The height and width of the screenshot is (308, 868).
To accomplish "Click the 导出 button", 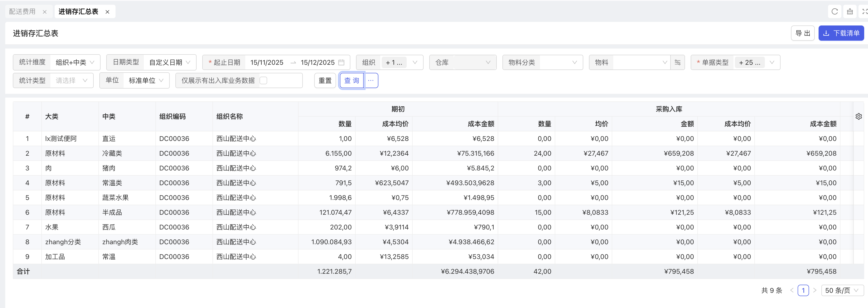I will coord(802,33).
